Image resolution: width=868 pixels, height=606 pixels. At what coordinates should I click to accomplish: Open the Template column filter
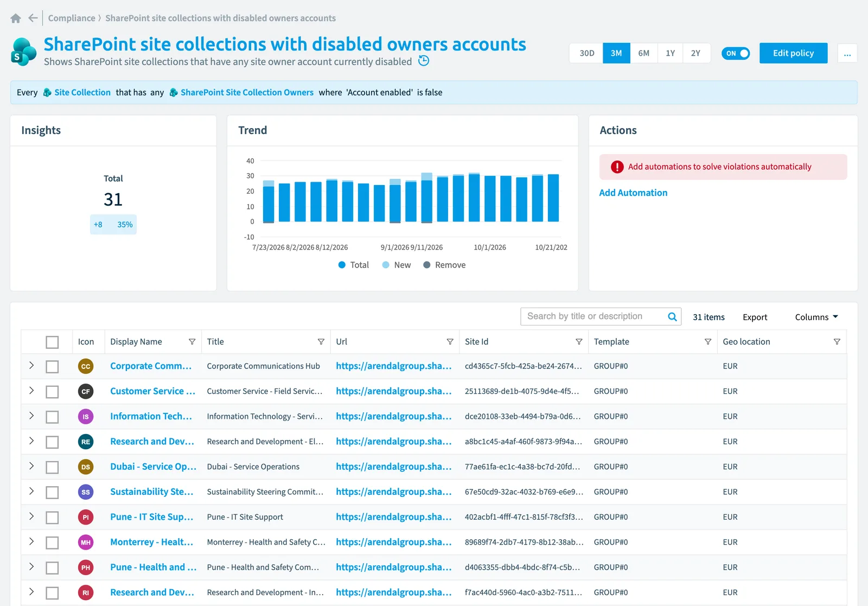click(708, 342)
